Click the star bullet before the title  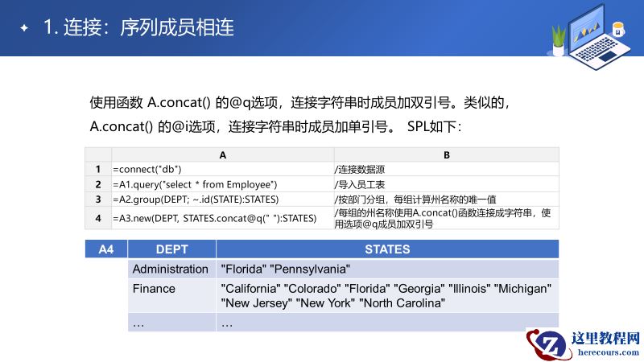tap(24, 28)
